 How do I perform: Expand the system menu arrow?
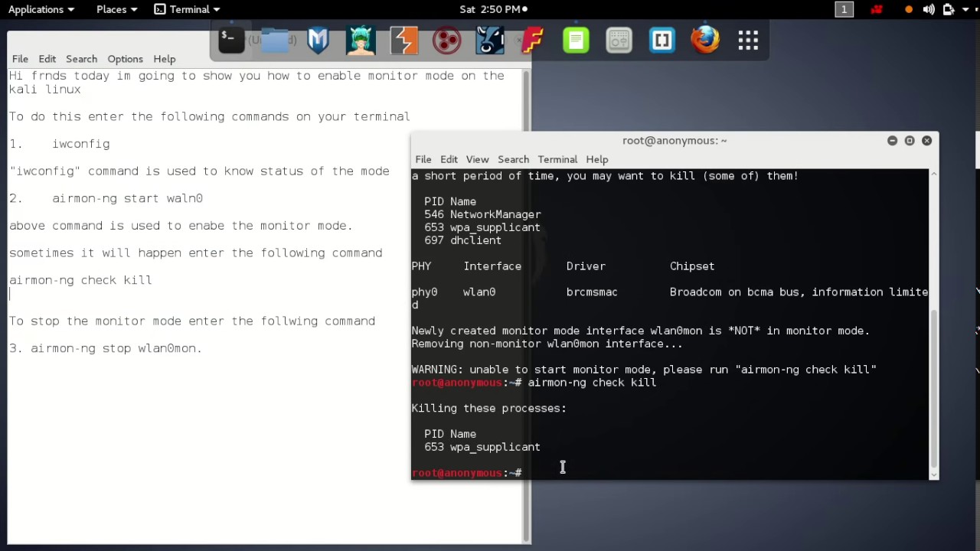click(965, 9)
